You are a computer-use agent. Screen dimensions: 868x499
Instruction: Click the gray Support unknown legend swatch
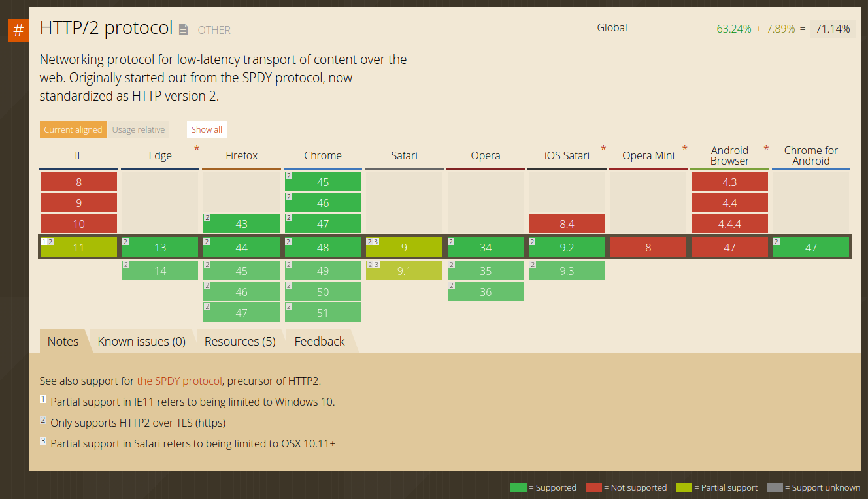[775, 487]
